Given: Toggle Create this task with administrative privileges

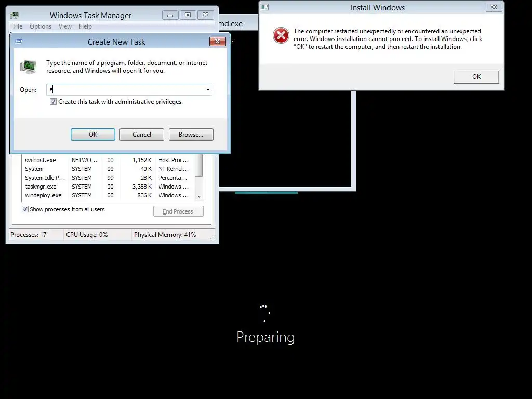Looking at the screenshot, I should [x=54, y=102].
